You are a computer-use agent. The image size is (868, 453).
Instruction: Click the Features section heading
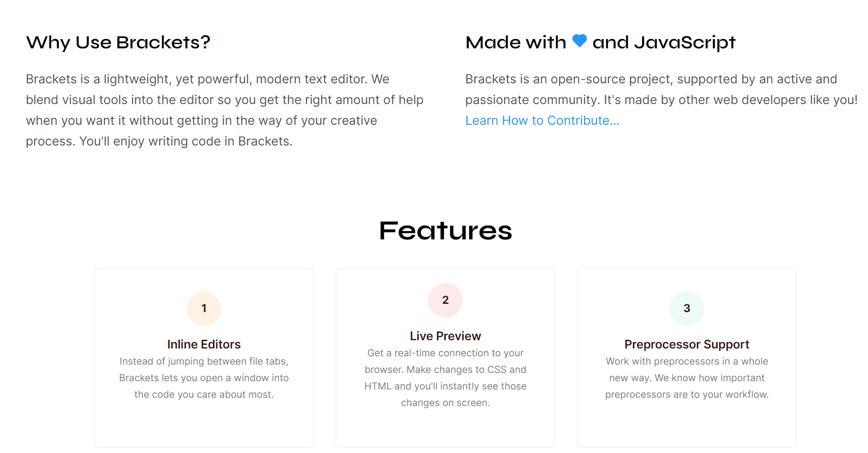pos(445,231)
